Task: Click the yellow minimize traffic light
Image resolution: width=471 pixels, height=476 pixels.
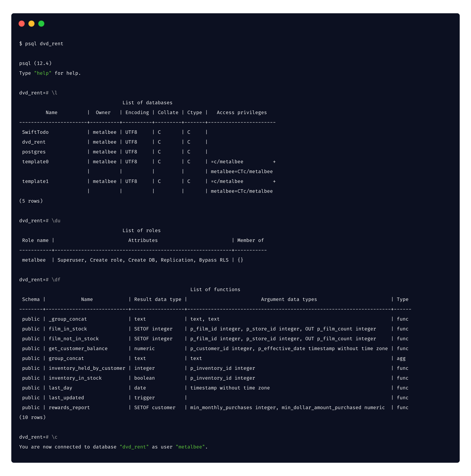Action: 31,24
